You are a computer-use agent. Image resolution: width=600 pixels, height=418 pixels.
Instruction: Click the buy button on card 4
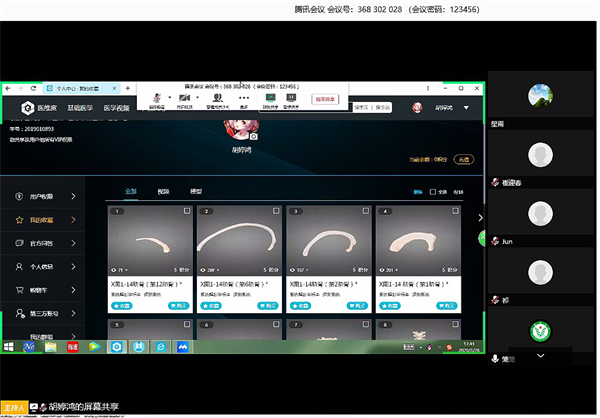click(x=447, y=305)
